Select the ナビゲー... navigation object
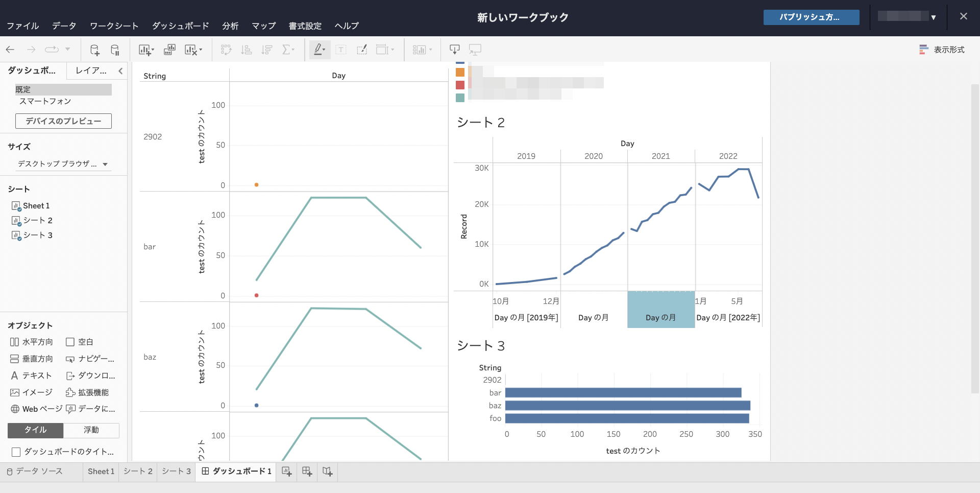This screenshot has height=493, width=980. point(90,359)
